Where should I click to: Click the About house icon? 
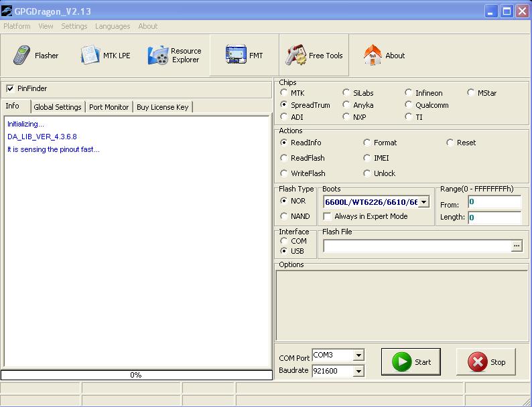373,56
